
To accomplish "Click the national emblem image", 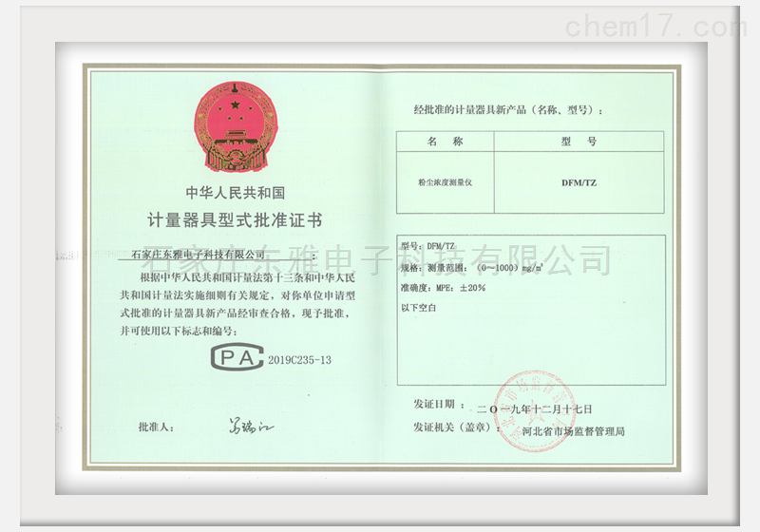I will pyautogui.click(x=235, y=126).
